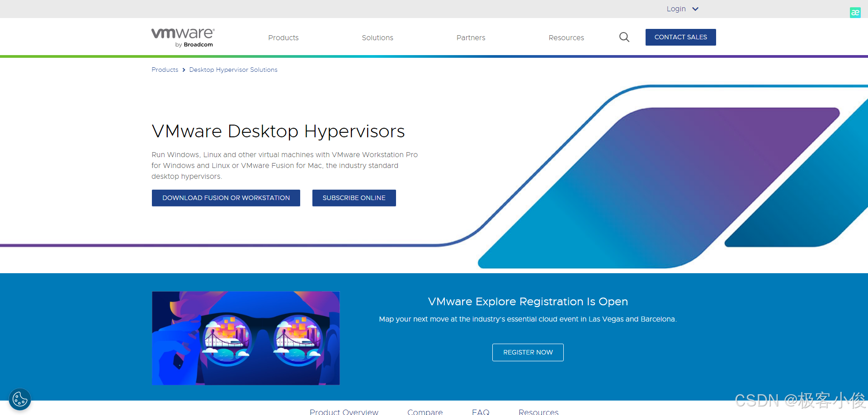Expand the Login dropdown

tap(682, 9)
